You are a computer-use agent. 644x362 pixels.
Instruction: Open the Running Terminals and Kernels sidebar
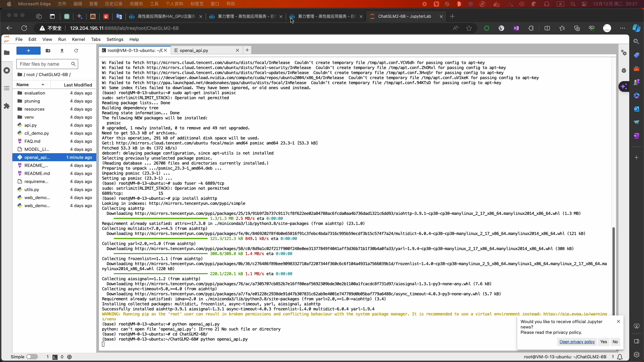(7, 70)
